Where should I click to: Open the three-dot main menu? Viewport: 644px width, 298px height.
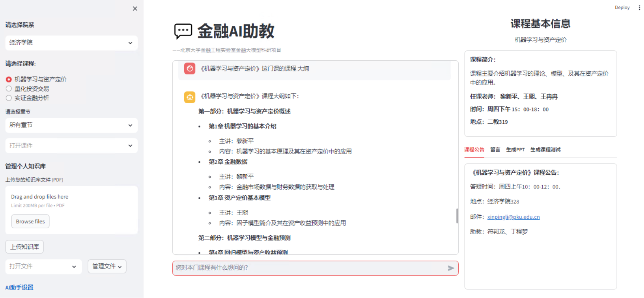(x=640, y=7)
